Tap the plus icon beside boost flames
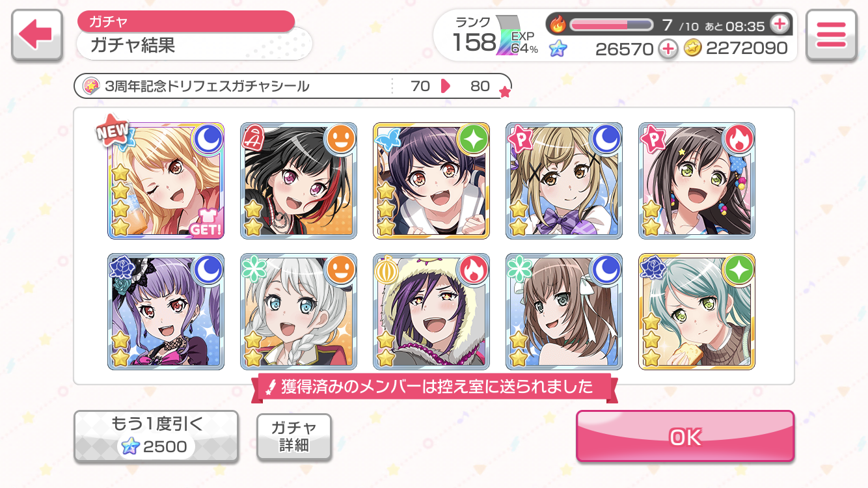 pyautogui.click(x=779, y=25)
